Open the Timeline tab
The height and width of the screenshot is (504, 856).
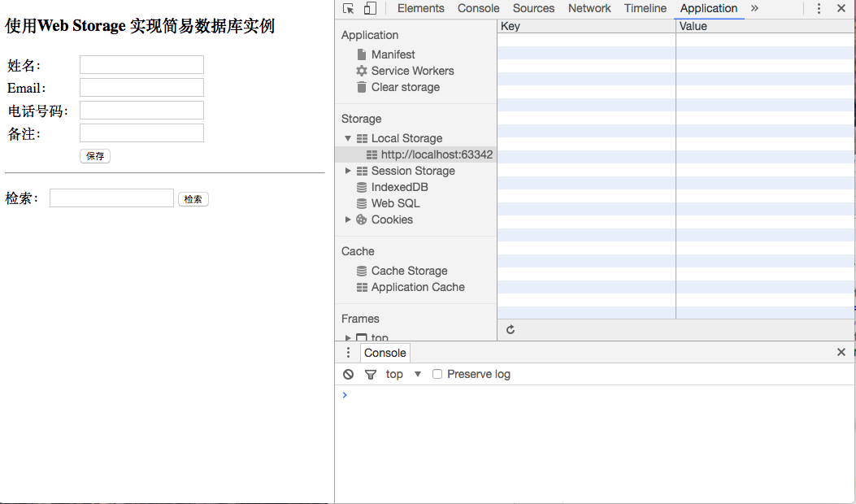pos(645,8)
